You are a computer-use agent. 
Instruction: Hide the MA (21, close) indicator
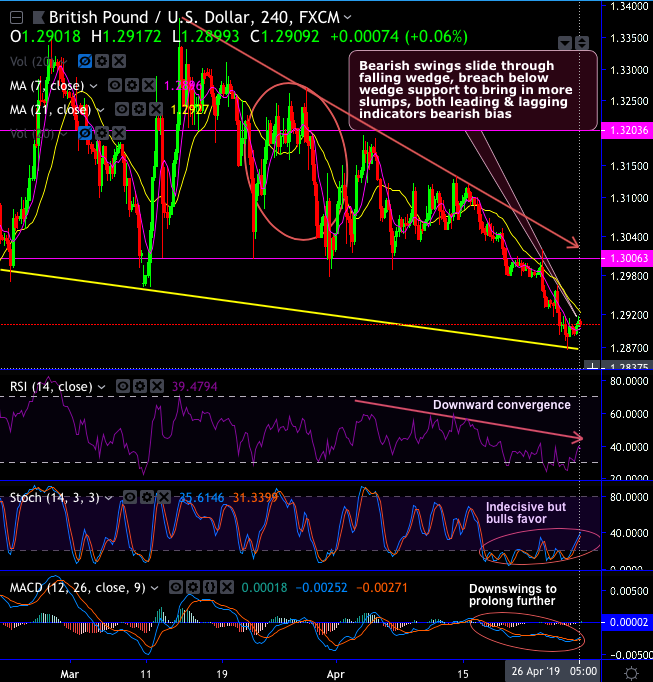122,109
